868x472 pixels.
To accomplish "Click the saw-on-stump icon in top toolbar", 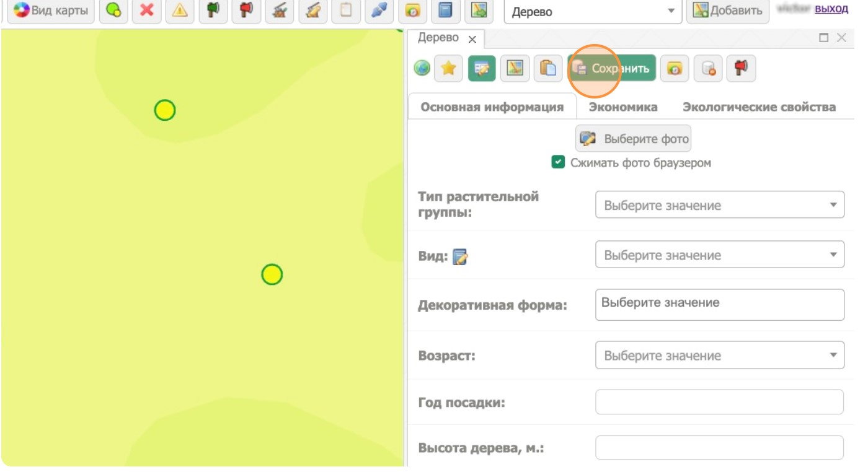I will point(280,11).
